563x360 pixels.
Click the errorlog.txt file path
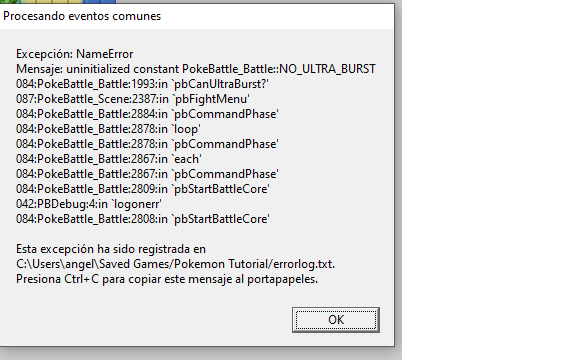pos(175,264)
